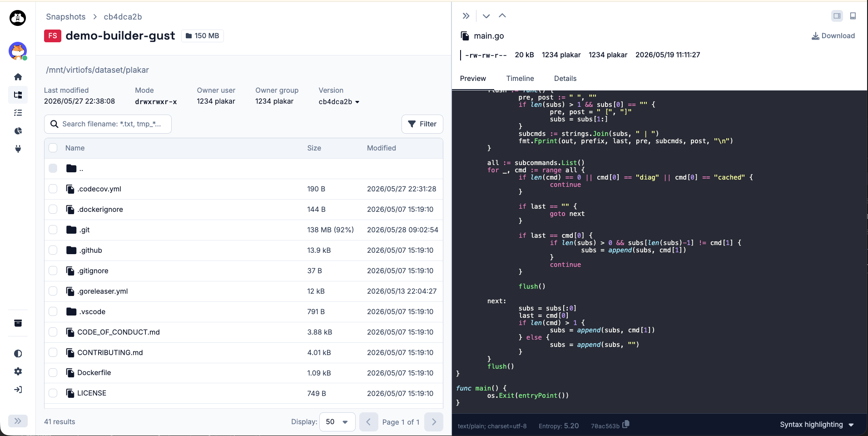Open .gitignore file name

tap(93, 271)
